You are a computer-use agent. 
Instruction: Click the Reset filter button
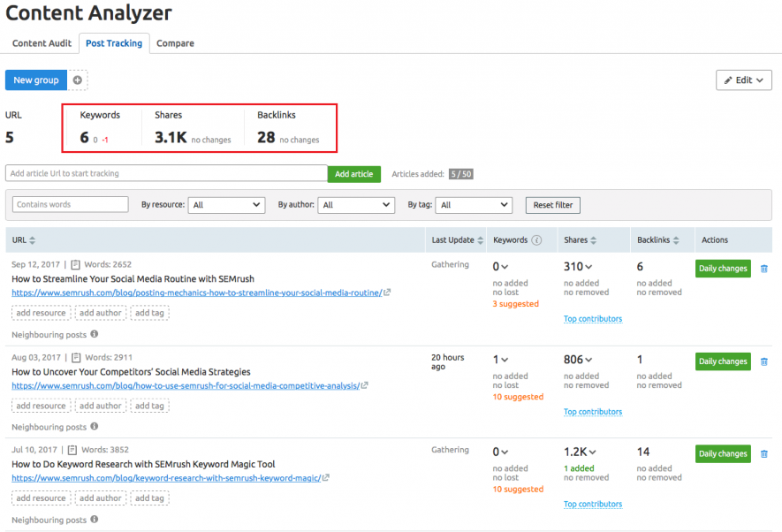[552, 205]
